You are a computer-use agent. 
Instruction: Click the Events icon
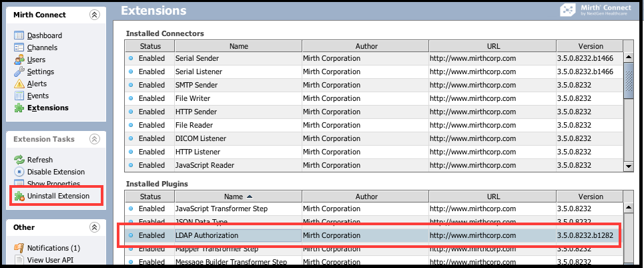click(19, 96)
